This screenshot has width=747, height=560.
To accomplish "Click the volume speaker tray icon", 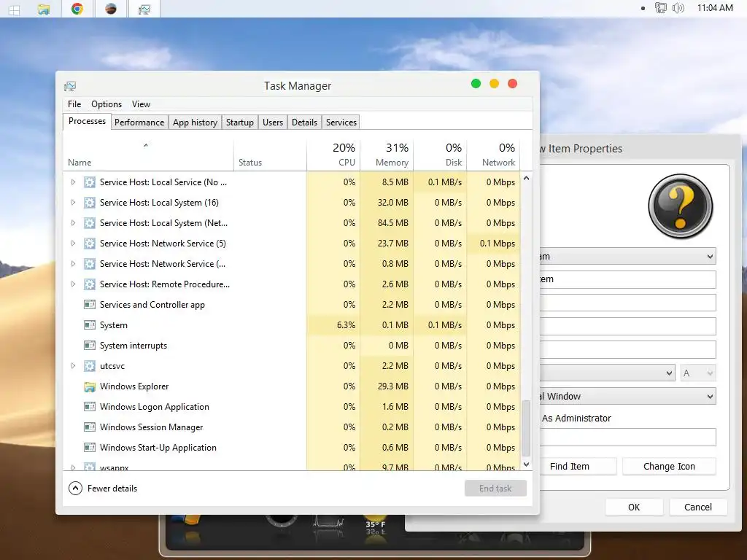I will 678,7.
